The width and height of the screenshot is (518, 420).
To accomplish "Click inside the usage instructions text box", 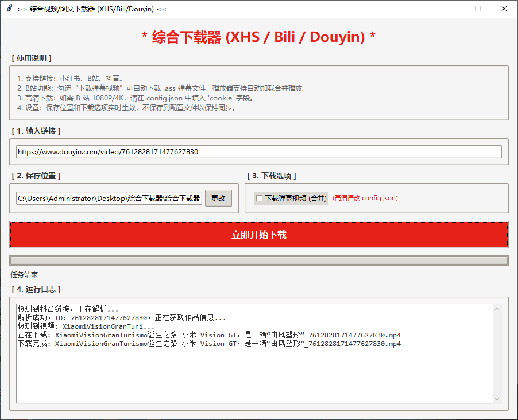I will pyautogui.click(x=258, y=93).
